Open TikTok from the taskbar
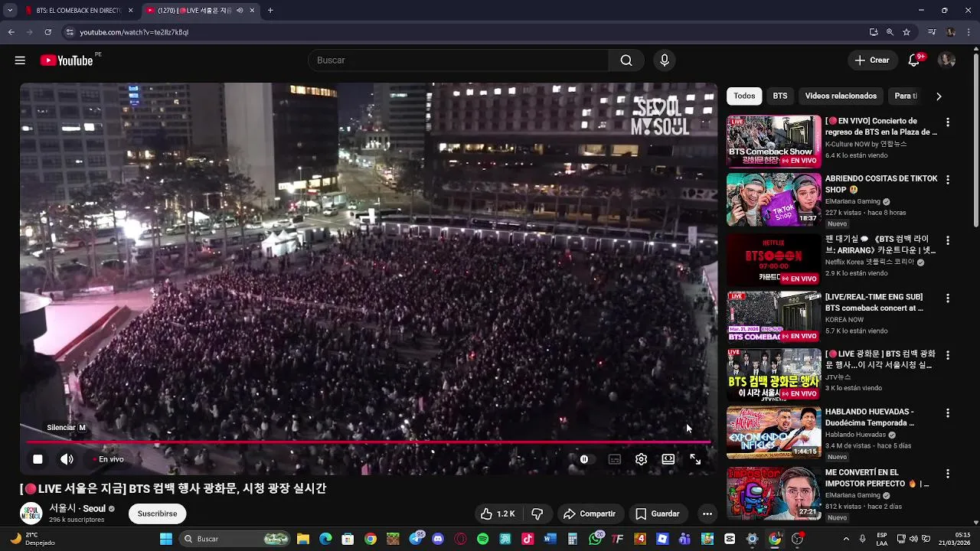This screenshot has width=980, height=551. 528,539
